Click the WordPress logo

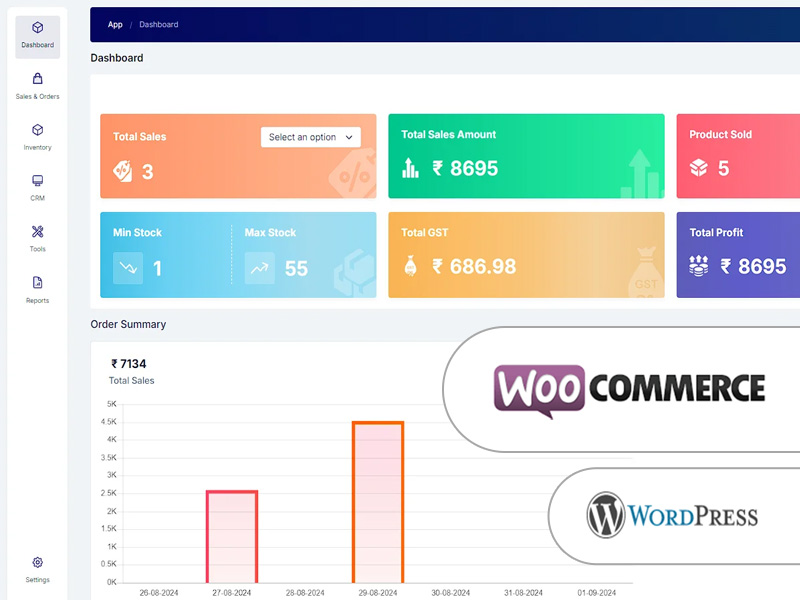(672, 514)
